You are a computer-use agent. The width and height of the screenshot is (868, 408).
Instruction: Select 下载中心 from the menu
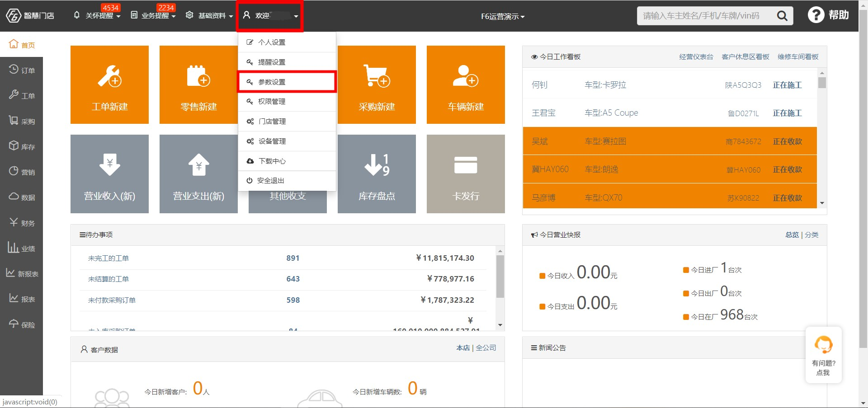tap(287, 161)
